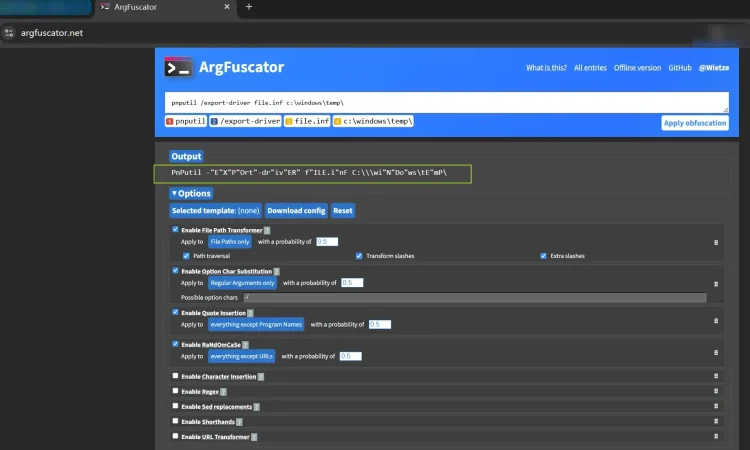
Task: Open the 'All entries' link
Action: point(590,68)
